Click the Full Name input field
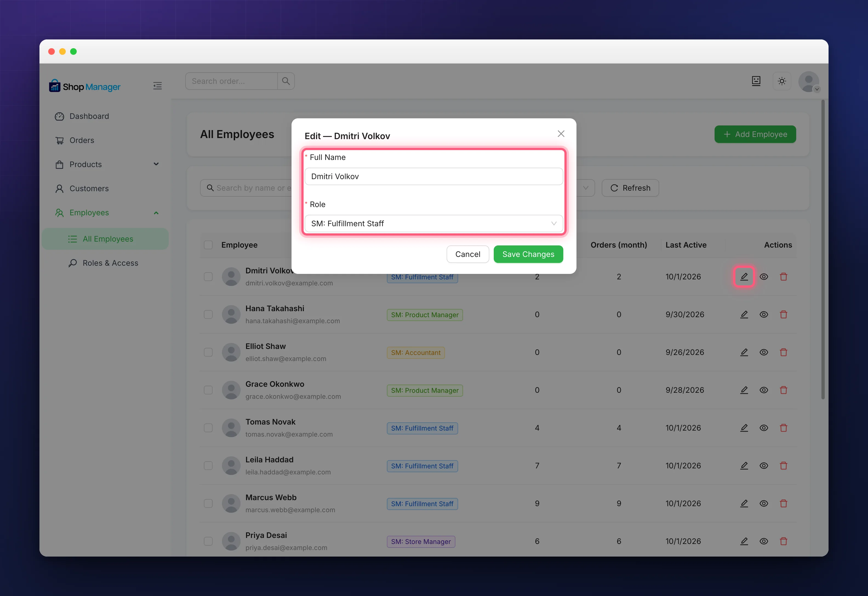 pos(434,176)
